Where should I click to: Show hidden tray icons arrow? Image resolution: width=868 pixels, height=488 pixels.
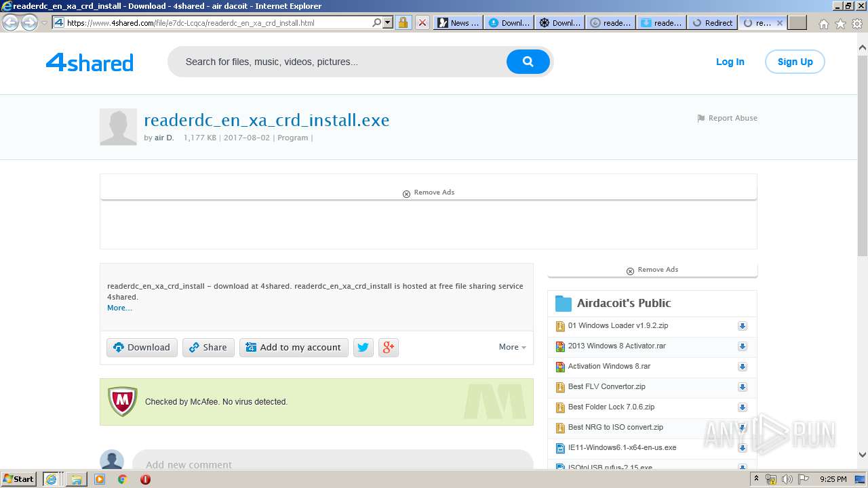[757, 479]
